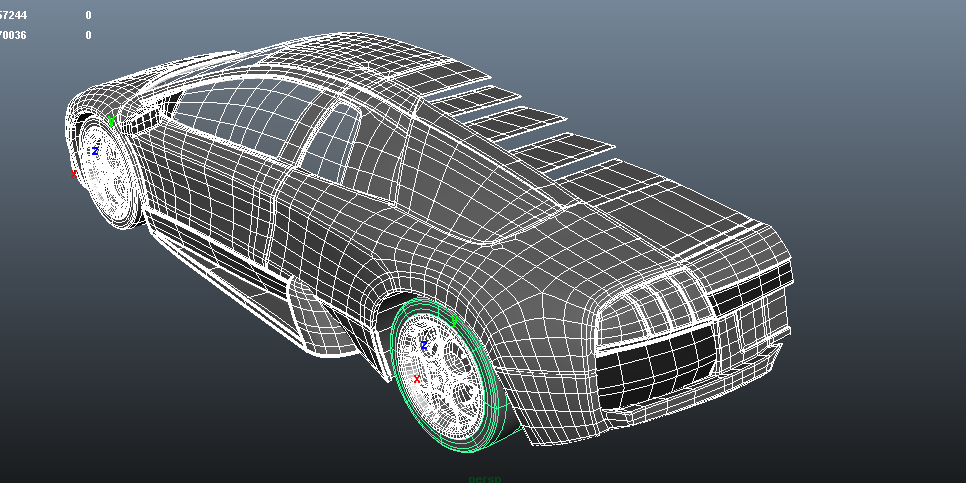Viewport: 966px width, 483px height.
Task: Click the green Y axis label above front wheel
Action: coord(111,121)
